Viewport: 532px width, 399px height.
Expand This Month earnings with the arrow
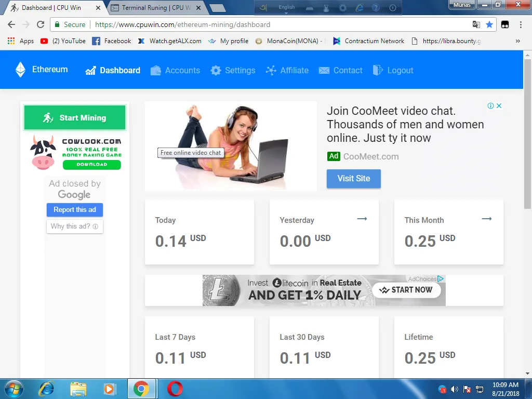487,219
